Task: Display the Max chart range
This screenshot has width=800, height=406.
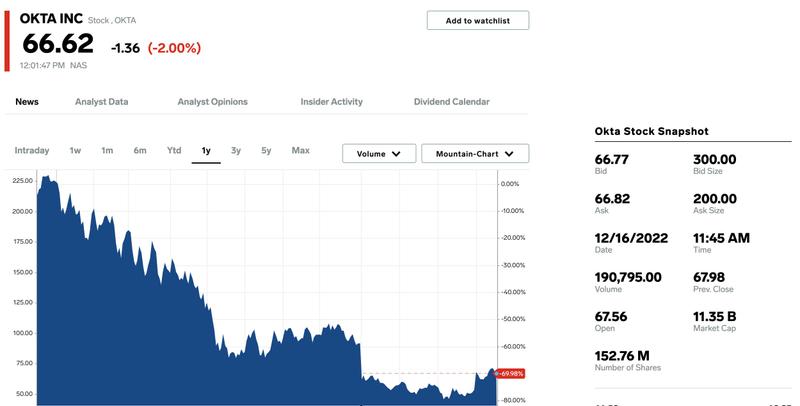Action: pyautogui.click(x=301, y=150)
